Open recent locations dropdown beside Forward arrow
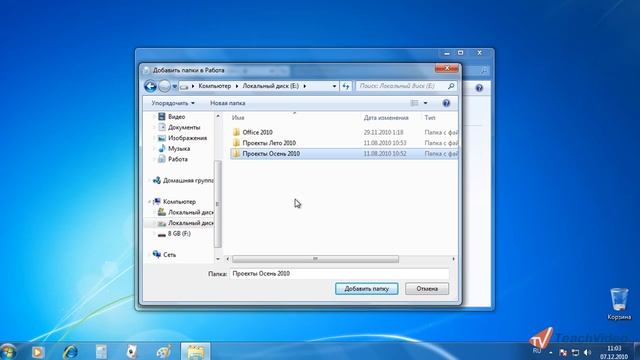Image resolution: width=640 pixels, height=360 pixels. 174,87
